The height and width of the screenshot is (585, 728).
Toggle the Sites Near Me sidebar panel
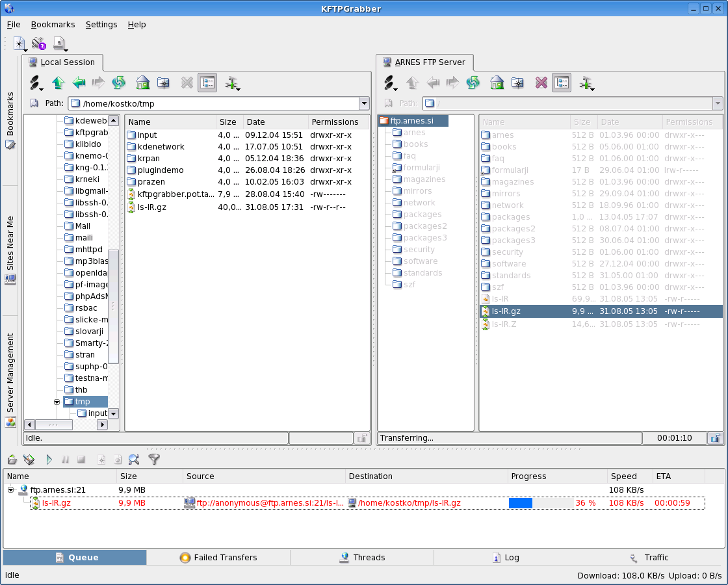coord(10,250)
